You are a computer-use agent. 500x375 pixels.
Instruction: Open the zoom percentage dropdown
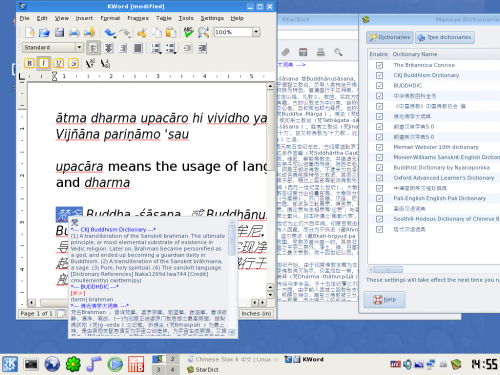click(256, 32)
